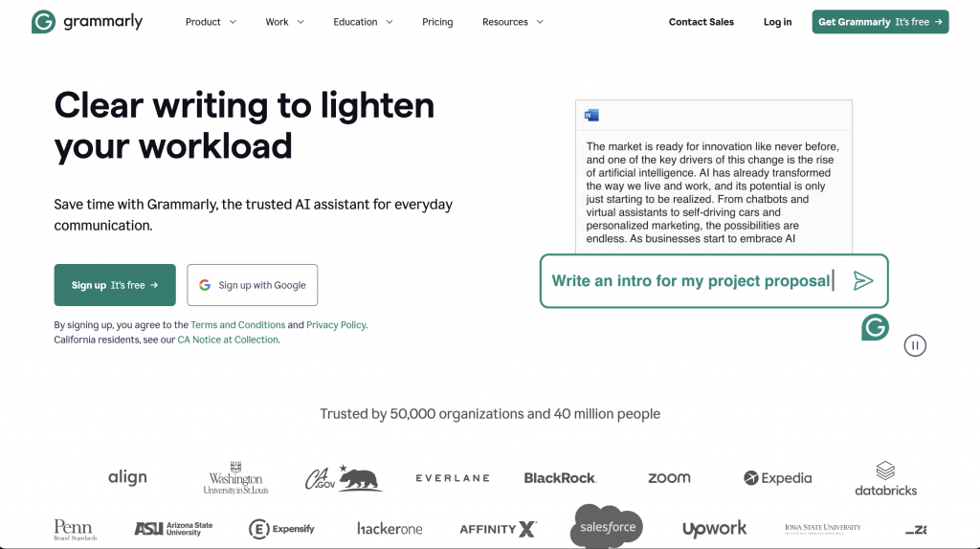Image resolution: width=980 pixels, height=549 pixels.
Task: Choose Sign up with Google
Action: [x=253, y=285]
